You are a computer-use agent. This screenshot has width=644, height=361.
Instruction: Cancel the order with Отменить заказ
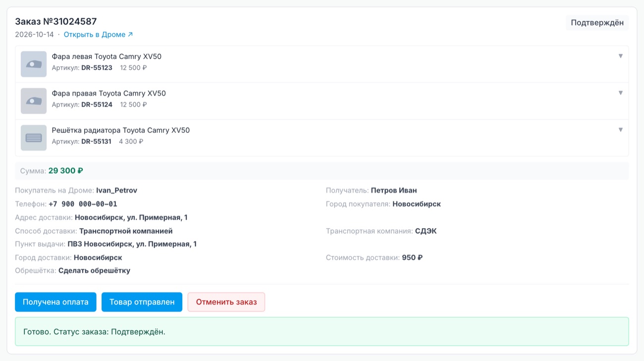[226, 302]
